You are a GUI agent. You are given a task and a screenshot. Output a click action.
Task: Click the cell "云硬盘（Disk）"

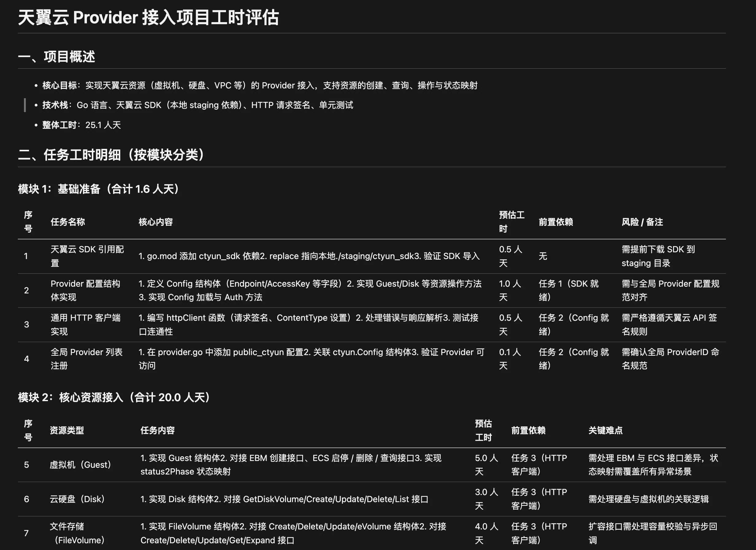tap(77, 499)
